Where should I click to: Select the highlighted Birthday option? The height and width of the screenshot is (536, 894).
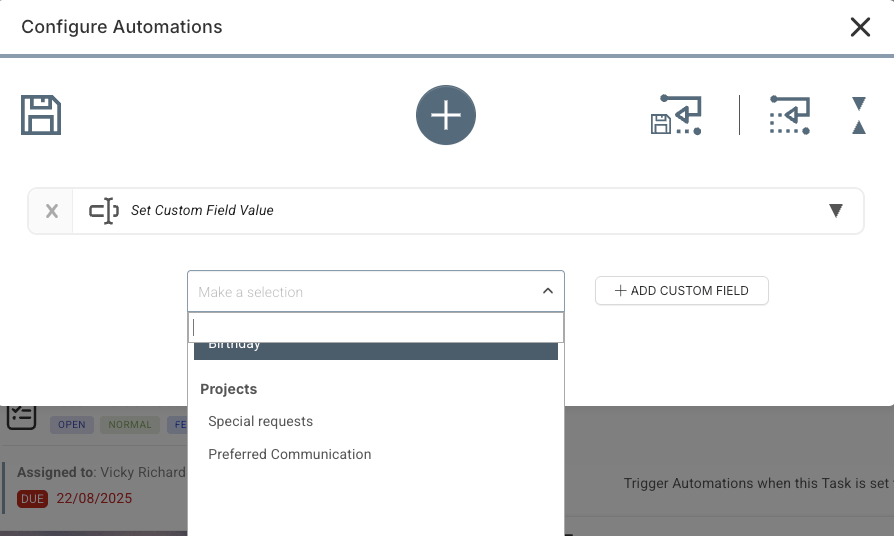pos(376,350)
